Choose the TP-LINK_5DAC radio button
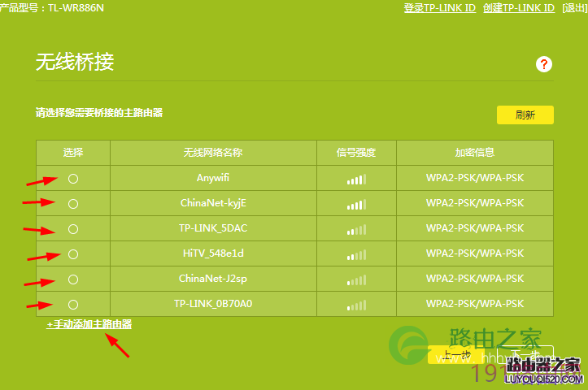Image resolution: width=588 pixels, height=390 pixels. 73,229
